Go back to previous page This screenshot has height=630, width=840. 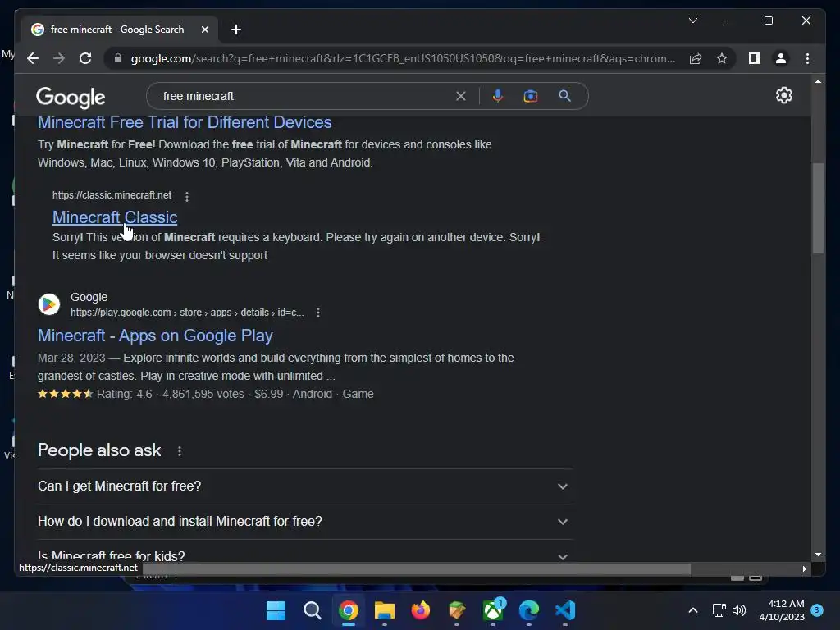click(33, 58)
